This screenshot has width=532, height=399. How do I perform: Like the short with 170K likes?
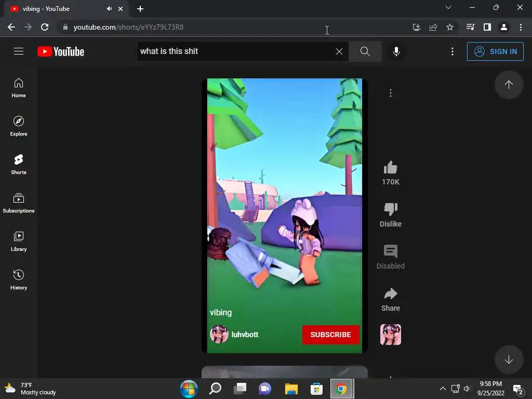tap(391, 168)
